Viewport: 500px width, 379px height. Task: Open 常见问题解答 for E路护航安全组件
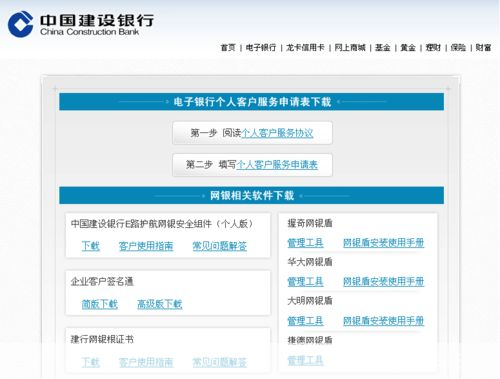point(220,246)
